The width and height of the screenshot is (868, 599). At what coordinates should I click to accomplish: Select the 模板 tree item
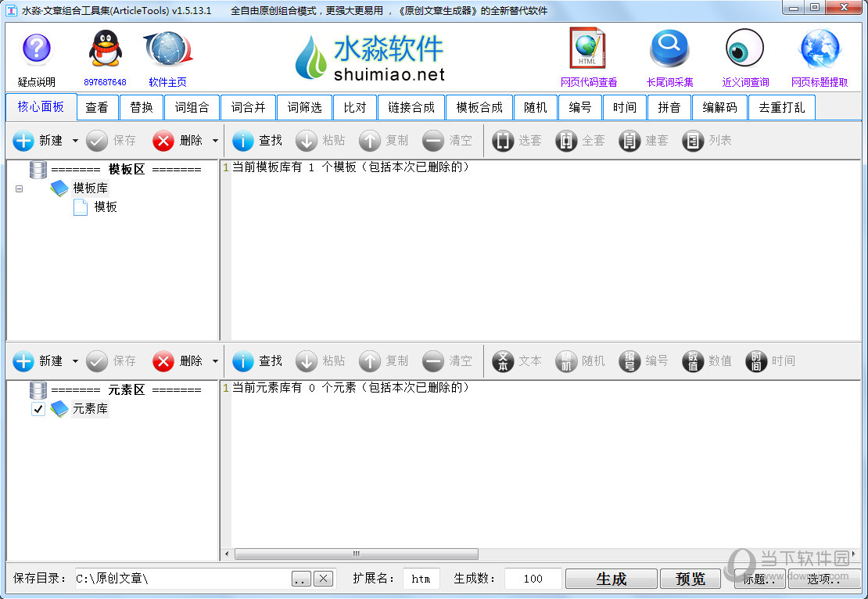point(106,207)
